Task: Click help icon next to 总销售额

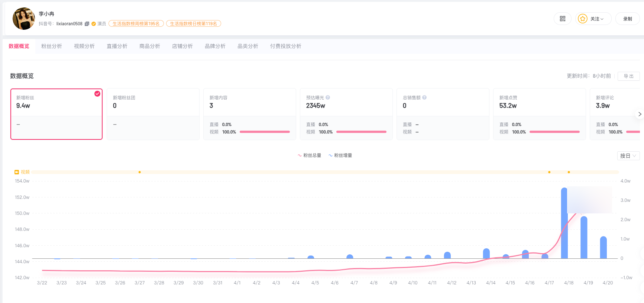Action: (424, 97)
